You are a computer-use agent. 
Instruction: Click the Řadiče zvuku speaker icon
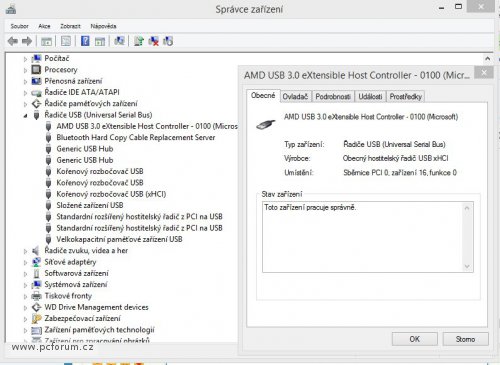pyautogui.click(x=36, y=251)
